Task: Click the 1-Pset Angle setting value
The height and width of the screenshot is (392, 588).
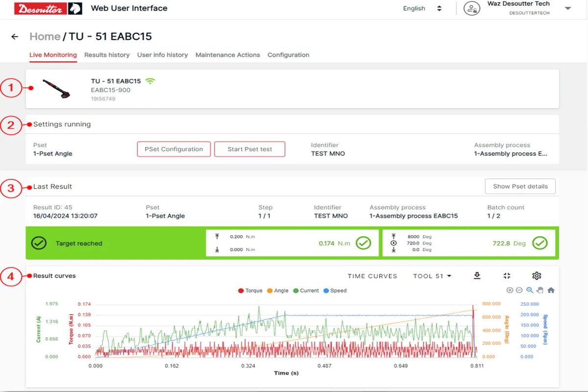Action: (53, 153)
